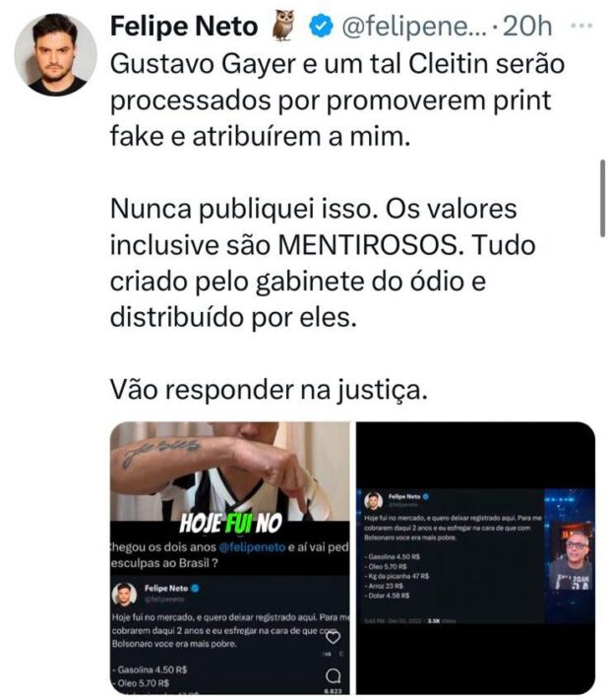
Task: Open Felipe Neto's round profile picture
Action: 55,54
